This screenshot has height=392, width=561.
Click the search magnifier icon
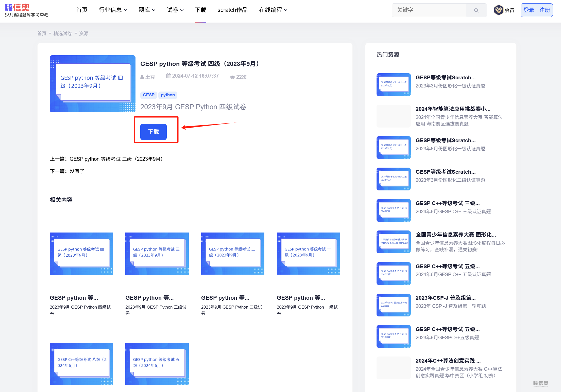[476, 10]
